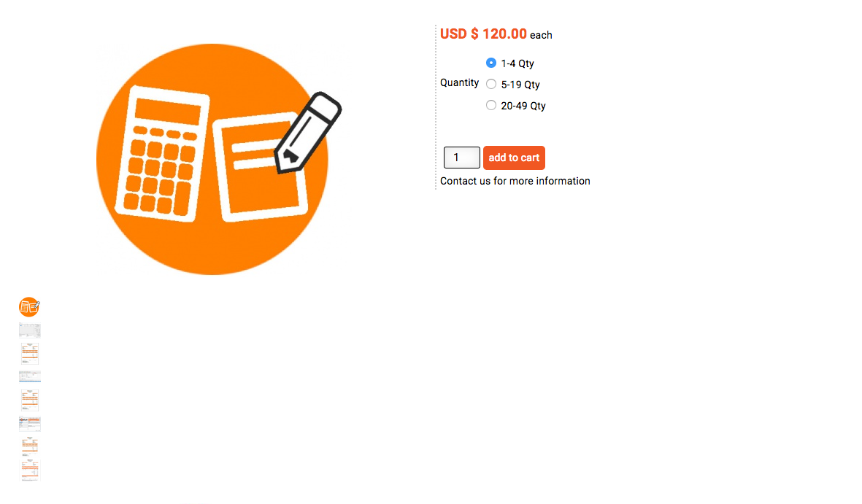This screenshot has width=862, height=504.
Task: Select the orange calculator icon thumbnail
Action: tap(29, 307)
